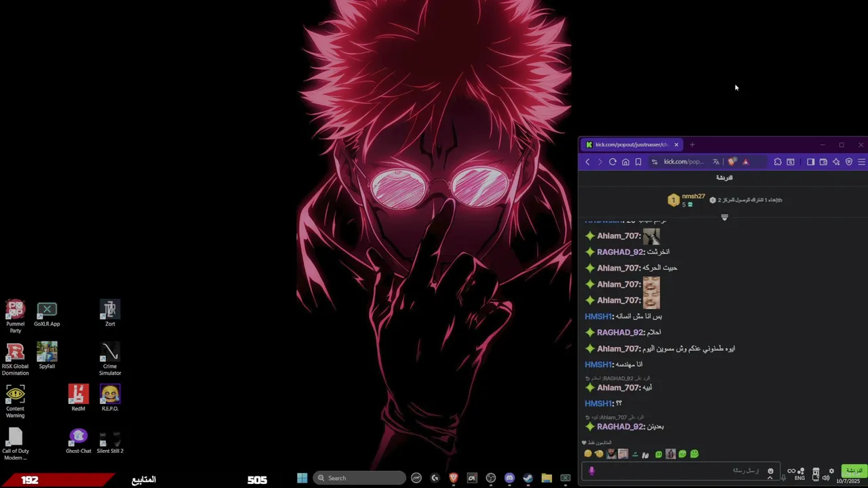
Task: Bookmark the current page
Action: (638, 162)
